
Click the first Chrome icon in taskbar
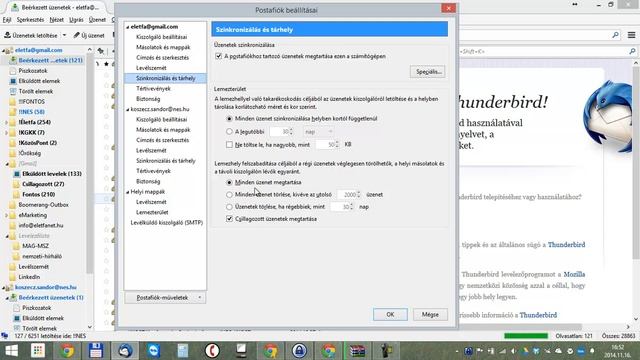click(x=67, y=351)
